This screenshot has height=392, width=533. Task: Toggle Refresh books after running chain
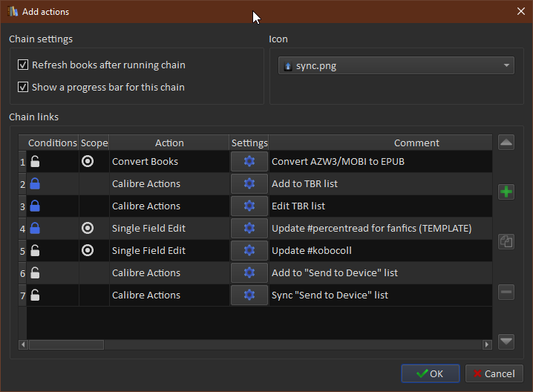pos(23,65)
